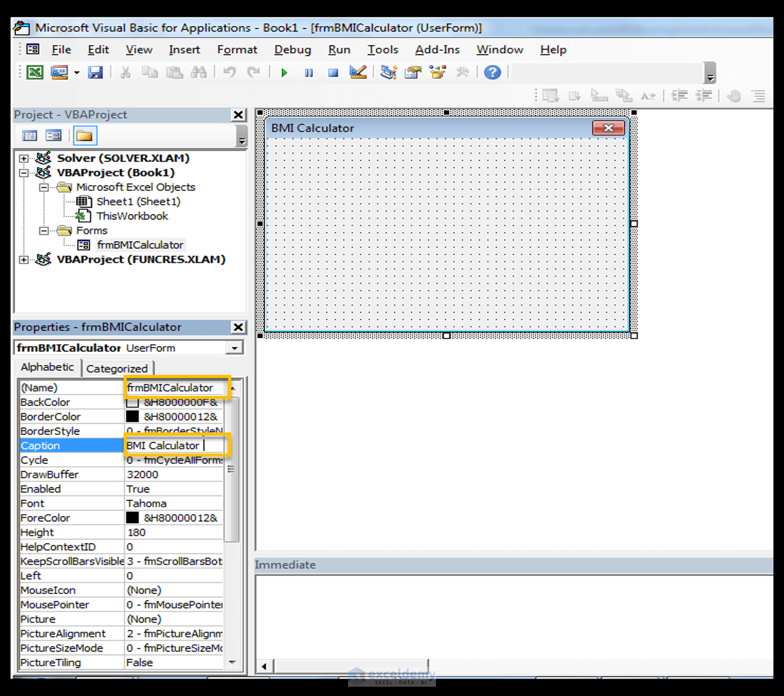Screen dimensions: 784x696
Task: Click the Outdent icon on Edit toolbar
Action: (704, 95)
